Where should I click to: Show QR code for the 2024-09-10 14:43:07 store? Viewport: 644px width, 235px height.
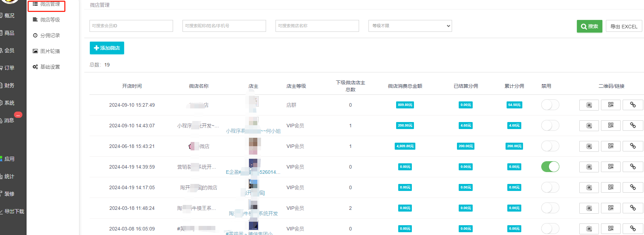pyautogui.click(x=610, y=126)
